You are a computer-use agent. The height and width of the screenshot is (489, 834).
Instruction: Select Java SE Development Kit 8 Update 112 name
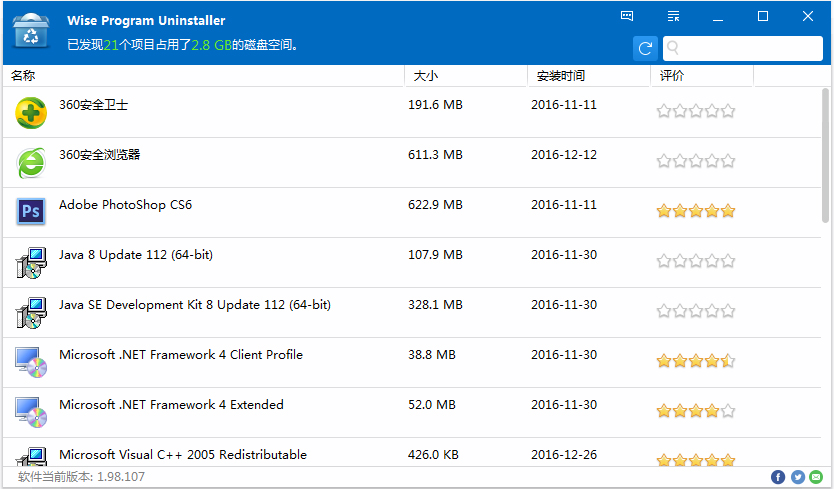click(195, 305)
